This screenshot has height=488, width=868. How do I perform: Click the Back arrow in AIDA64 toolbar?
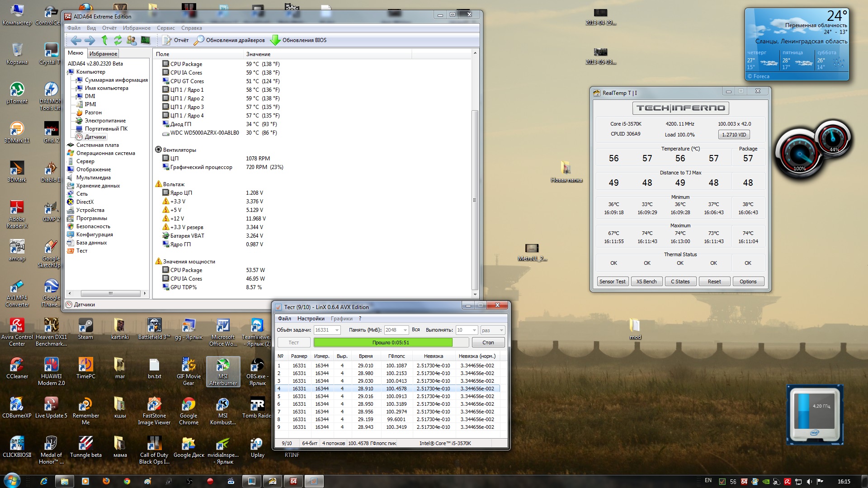click(x=76, y=40)
